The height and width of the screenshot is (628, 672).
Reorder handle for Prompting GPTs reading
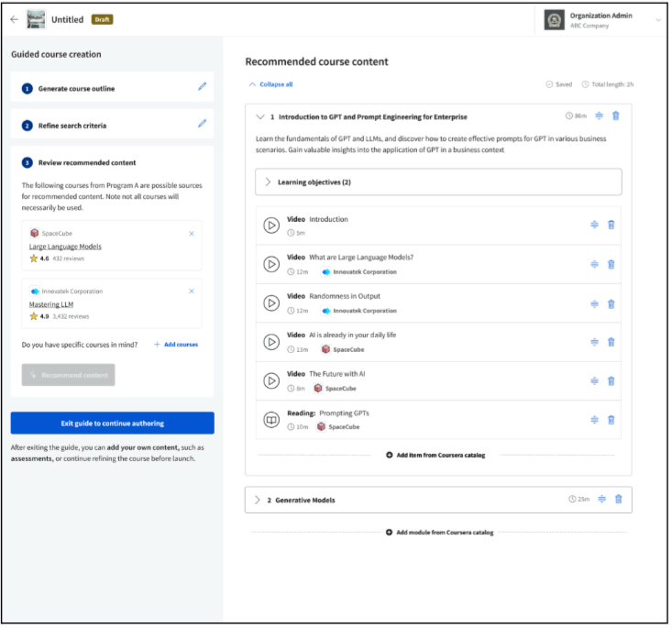tap(594, 420)
